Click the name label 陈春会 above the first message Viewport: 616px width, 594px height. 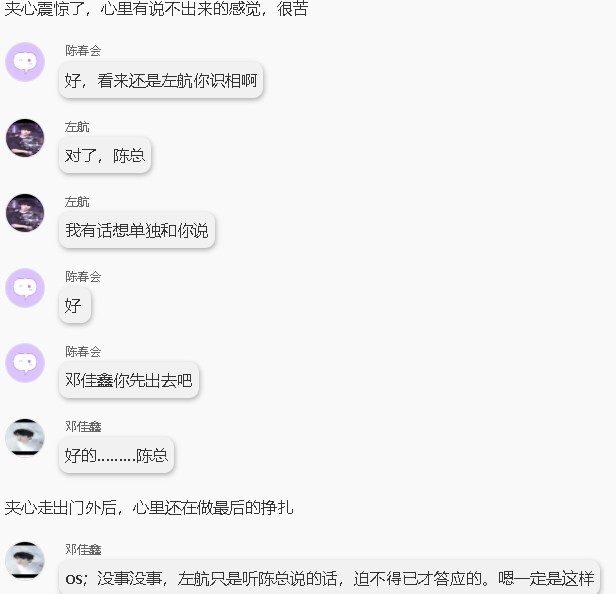click(83, 51)
